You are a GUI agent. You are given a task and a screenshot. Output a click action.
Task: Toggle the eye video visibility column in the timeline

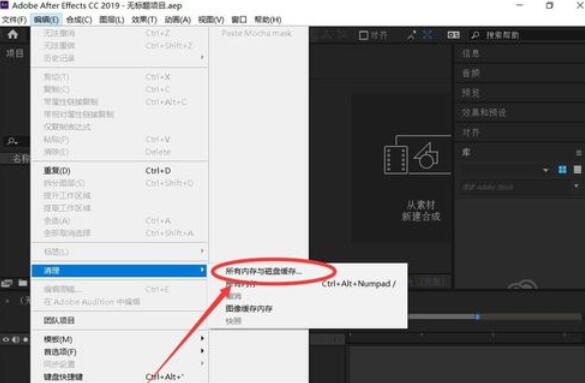pyautogui.click(x=6, y=340)
